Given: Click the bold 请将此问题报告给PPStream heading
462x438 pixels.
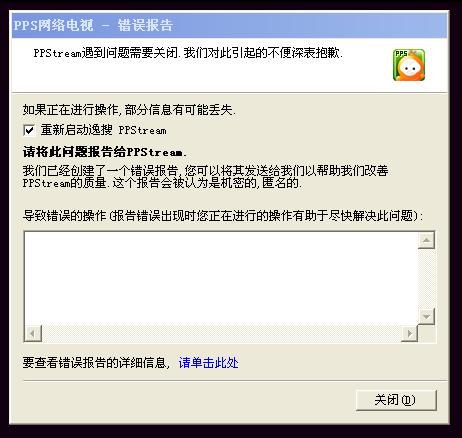Looking at the screenshot, I should click(x=105, y=152).
